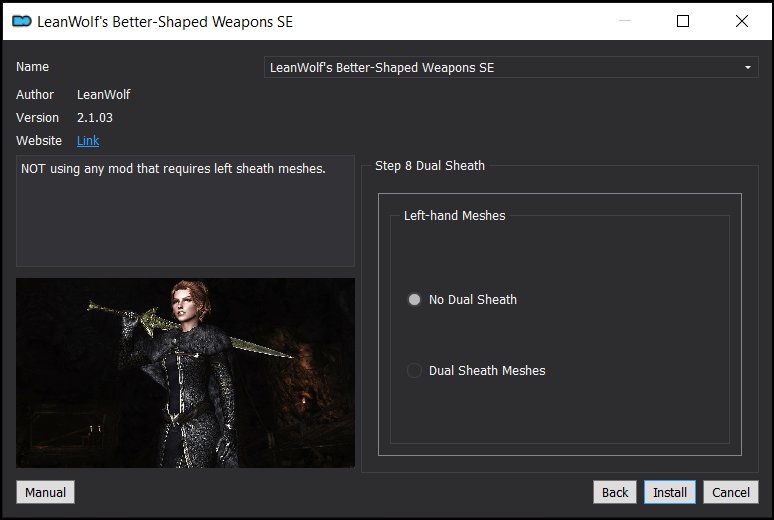This screenshot has width=774, height=520.
Task: Go to previous step with Back button
Action: [615, 492]
